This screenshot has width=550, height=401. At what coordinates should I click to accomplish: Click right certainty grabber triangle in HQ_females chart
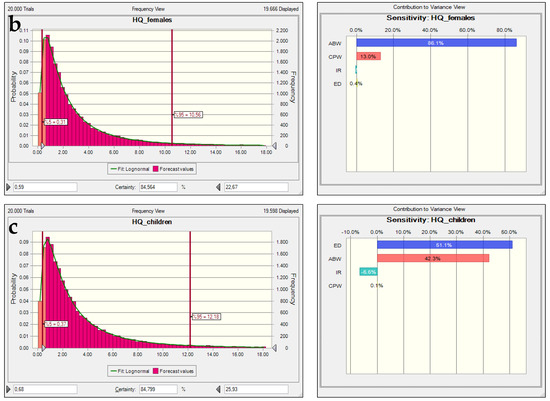pos(275,146)
